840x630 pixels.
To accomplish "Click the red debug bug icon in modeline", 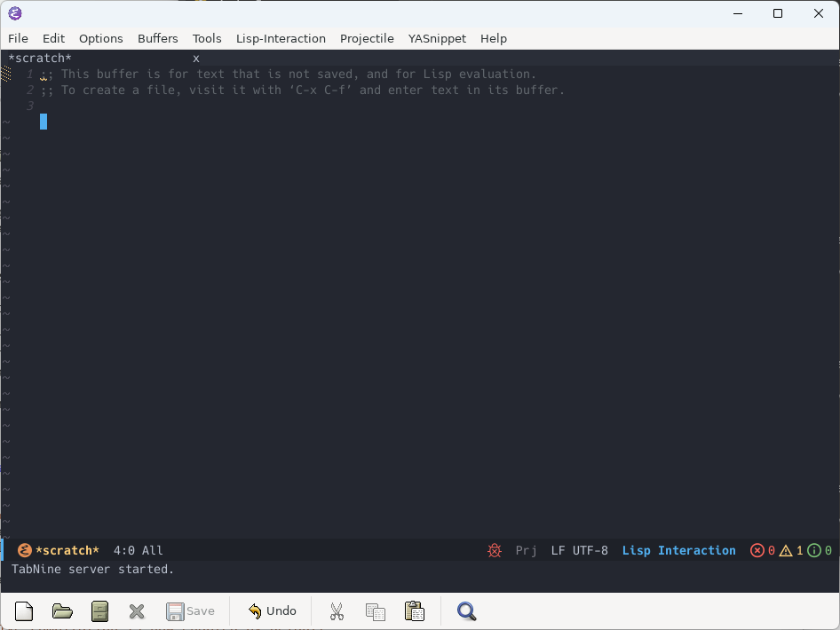I will pyautogui.click(x=495, y=550).
